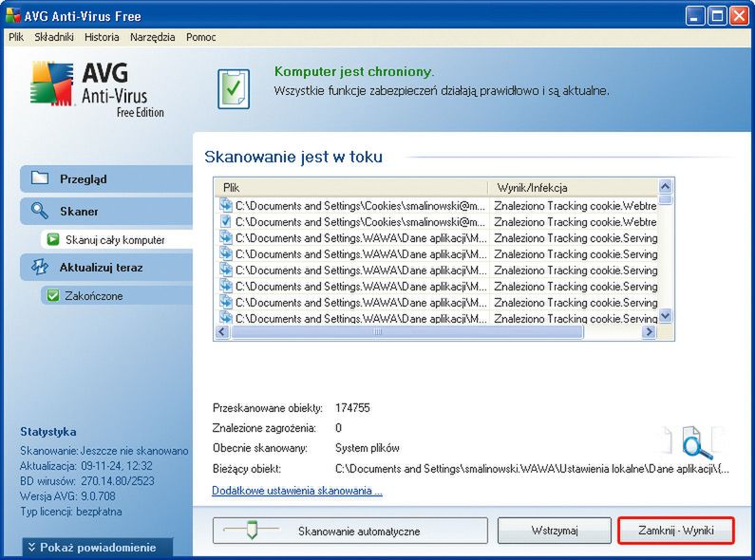Click the file icon of first Cookies row
755x560 pixels.
[225, 205]
